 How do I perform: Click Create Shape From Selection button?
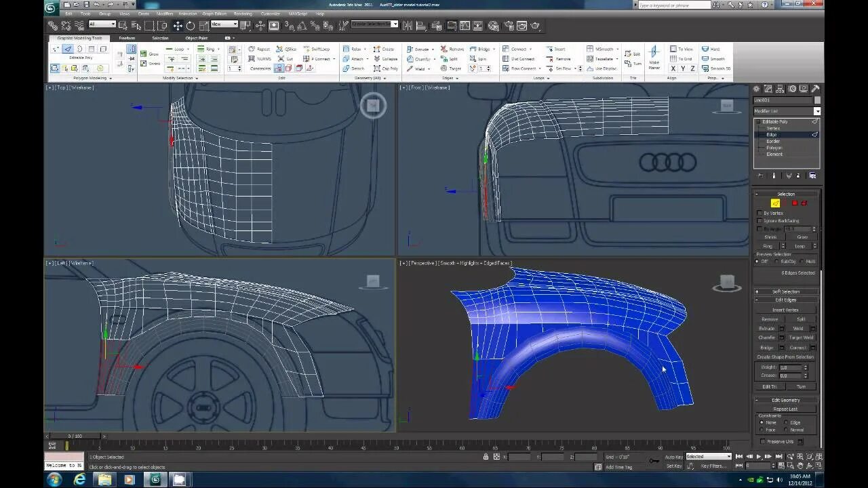click(x=786, y=357)
